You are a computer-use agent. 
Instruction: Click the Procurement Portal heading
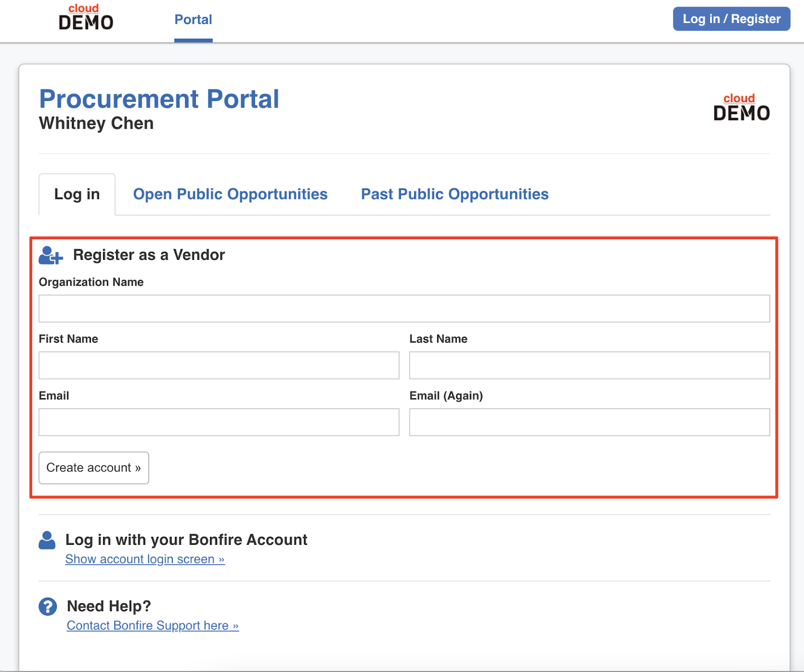(x=159, y=99)
